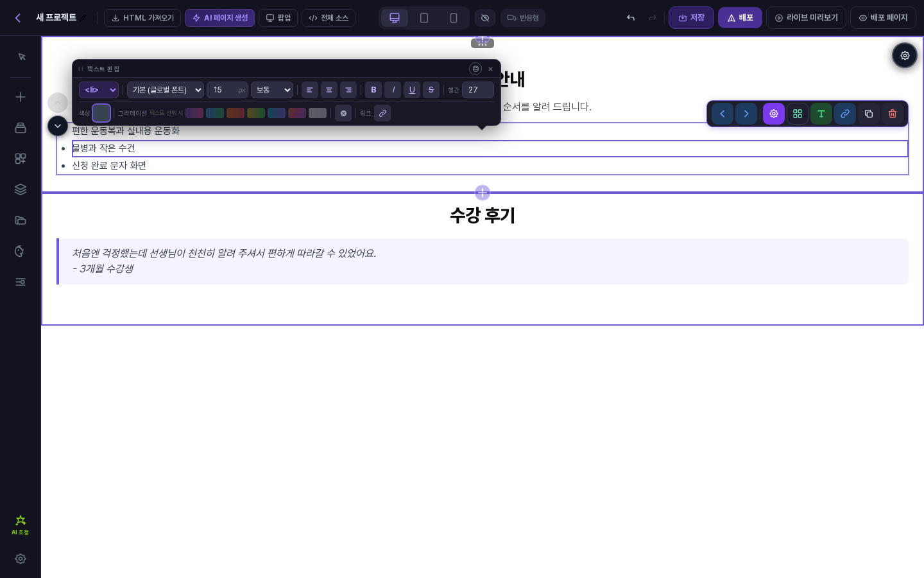Image resolution: width=924 pixels, height=578 pixels.
Task: Open the folder assets icon in sidebar
Action: click(21, 220)
